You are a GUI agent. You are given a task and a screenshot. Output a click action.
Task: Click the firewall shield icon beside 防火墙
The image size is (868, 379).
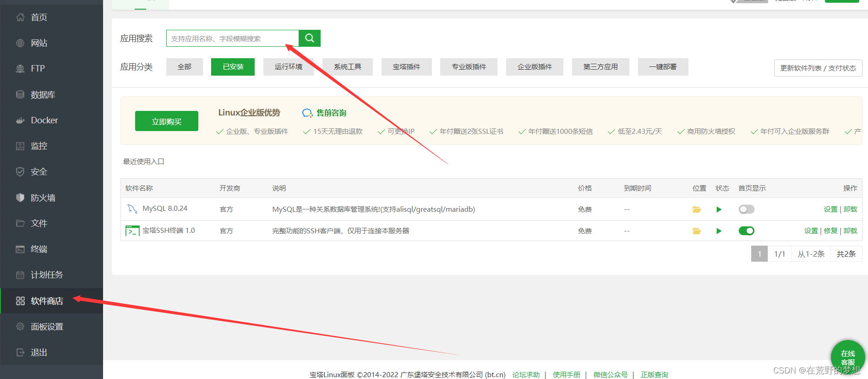[20, 198]
